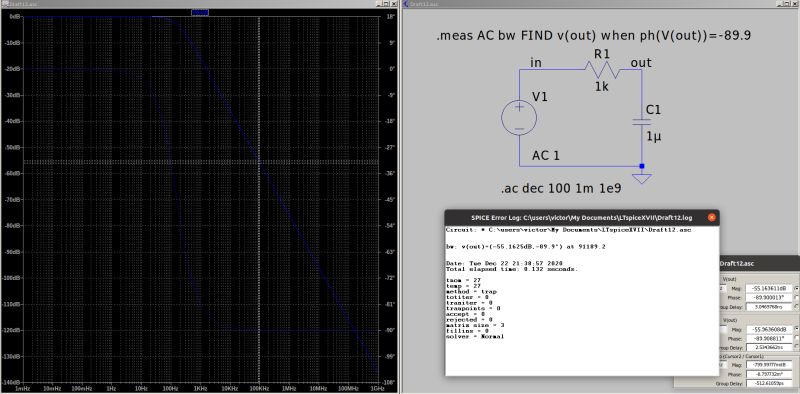Click the LTspice icon in the schematic title bar
800x394 pixels.
[x=406, y=4]
